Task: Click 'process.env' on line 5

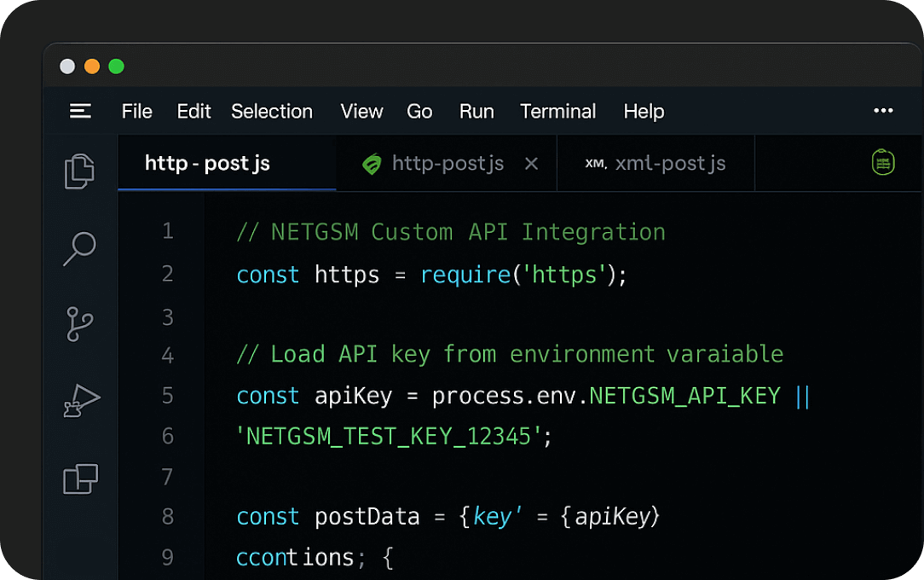Action: pos(504,396)
